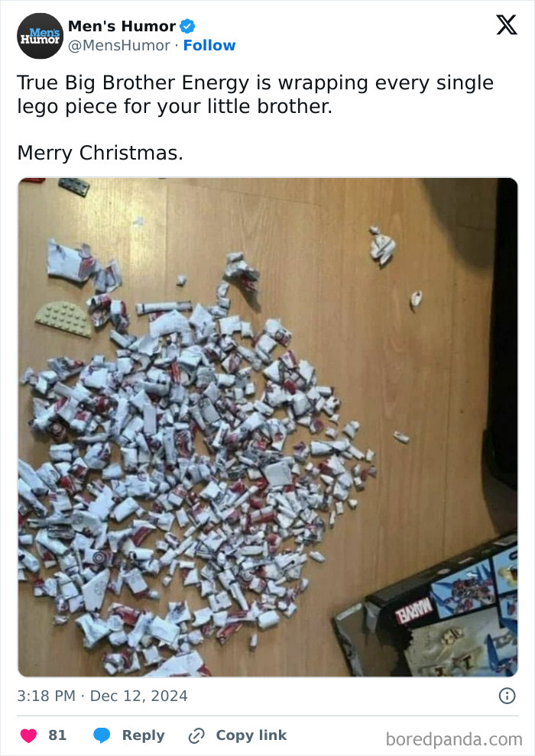Screen dimensions: 535x756
Task: Click the Copy link button text
Action: coord(251,735)
